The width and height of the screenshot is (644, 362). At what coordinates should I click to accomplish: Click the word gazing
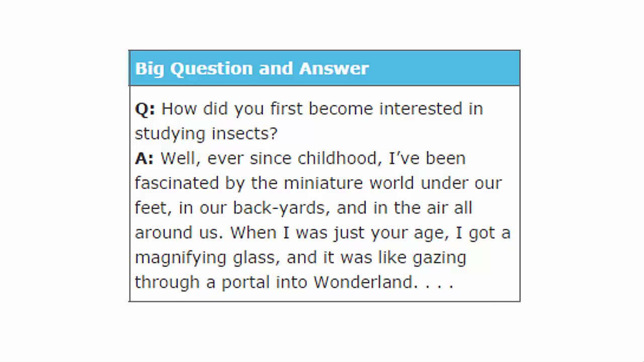pyautogui.click(x=439, y=257)
